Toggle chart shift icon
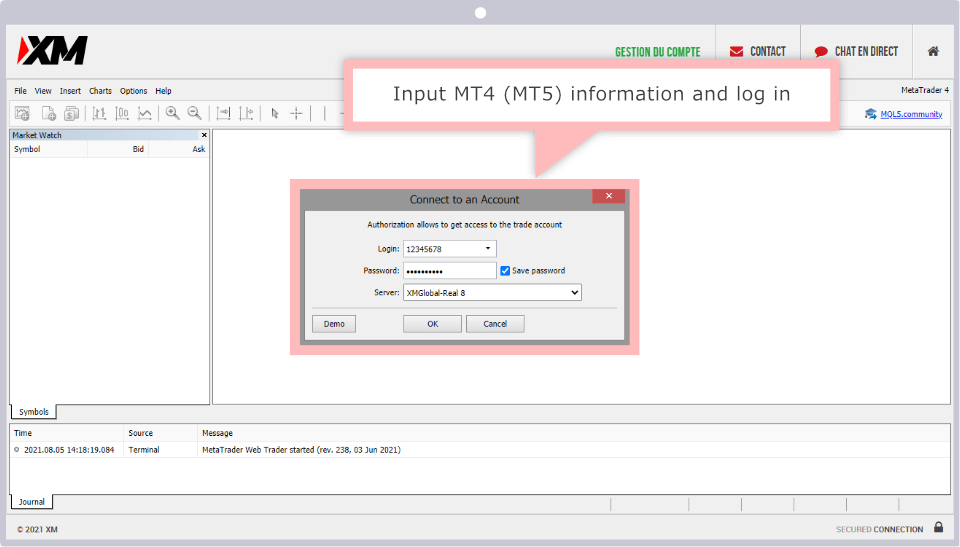Image resolution: width=960 pixels, height=547 pixels. (x=246, y=113)
